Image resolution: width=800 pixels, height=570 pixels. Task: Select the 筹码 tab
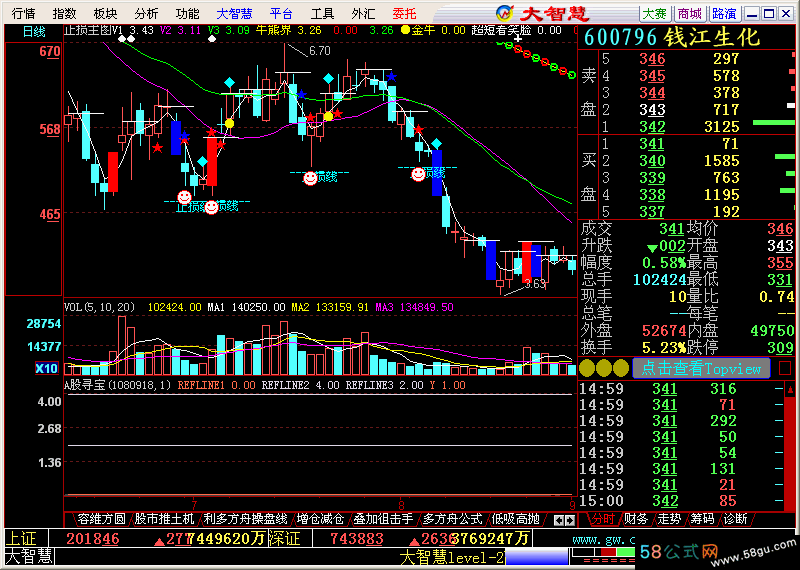[703, 519]
